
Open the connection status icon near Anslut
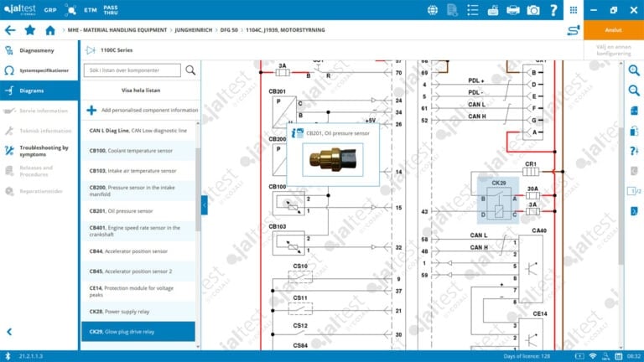pos(574,30)
